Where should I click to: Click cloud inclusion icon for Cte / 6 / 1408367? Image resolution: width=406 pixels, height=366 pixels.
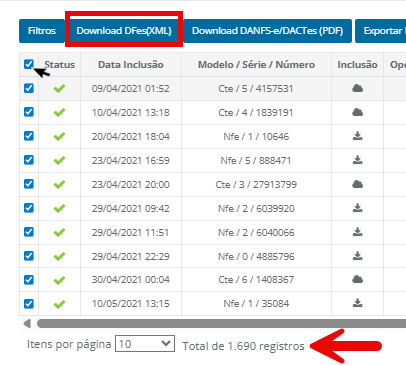point(358,279)
